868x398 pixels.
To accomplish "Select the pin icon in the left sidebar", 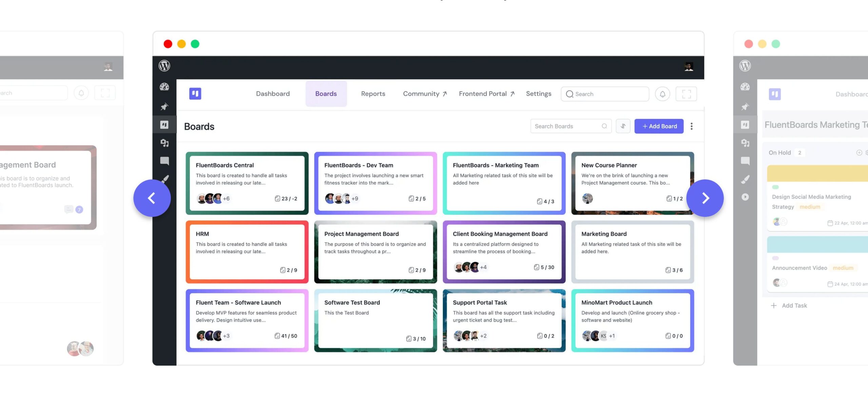I will [165, 106].
